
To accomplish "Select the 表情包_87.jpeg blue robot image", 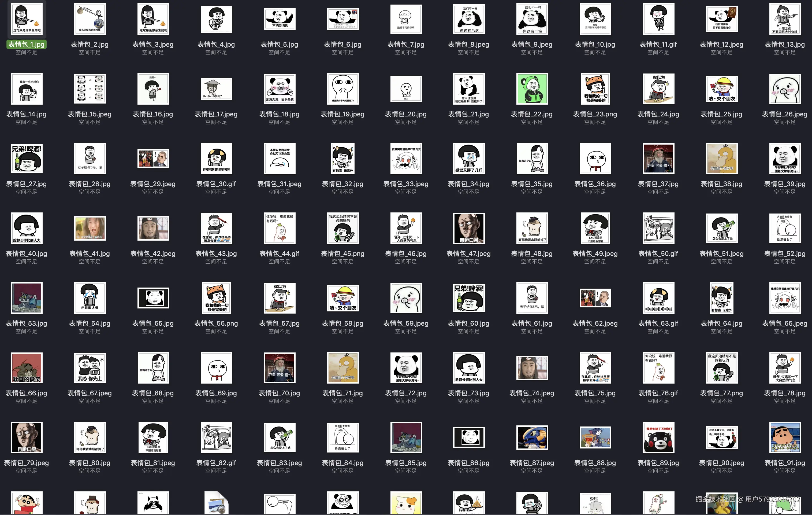I will point(532,437).
